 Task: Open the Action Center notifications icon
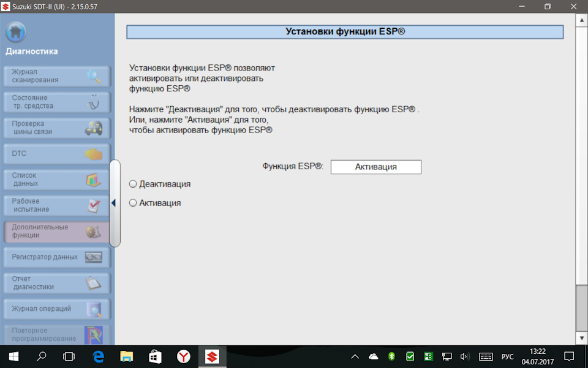pos(569,356)
